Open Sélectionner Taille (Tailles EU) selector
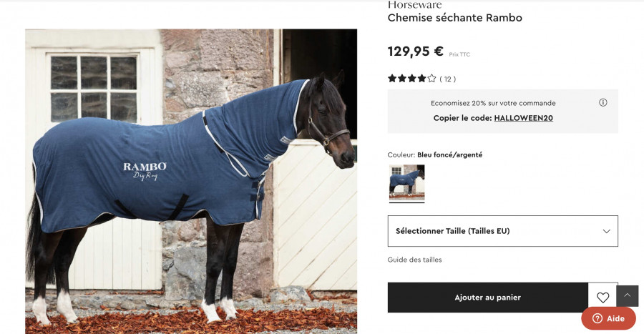 (503, 231)
